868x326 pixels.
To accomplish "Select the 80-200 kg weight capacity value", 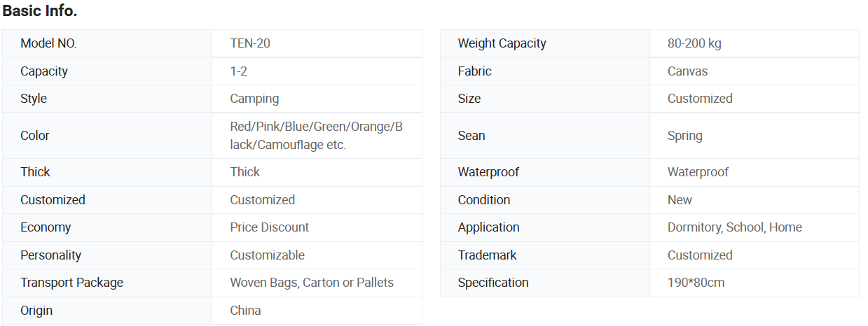I will [x=694, y=43].
